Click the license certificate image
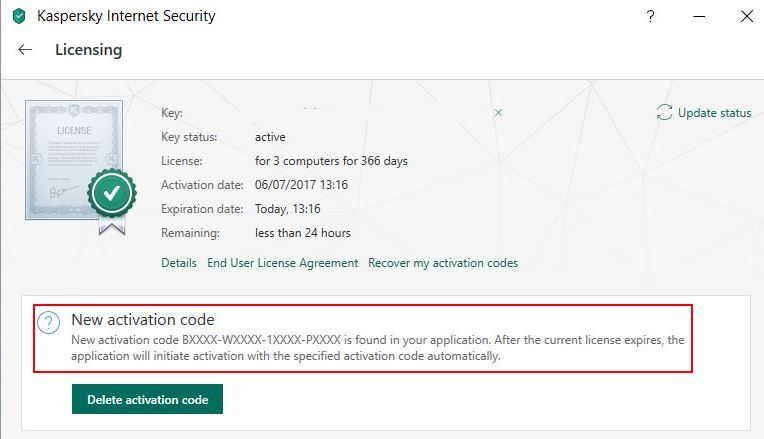Screen dimensions: 764x439 point(74,160)
